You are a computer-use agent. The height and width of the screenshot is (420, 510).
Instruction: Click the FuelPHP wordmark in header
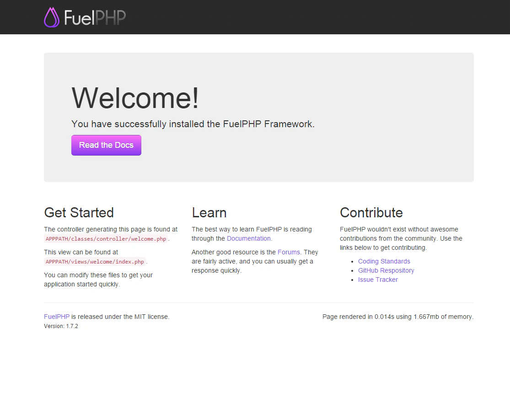95,17
